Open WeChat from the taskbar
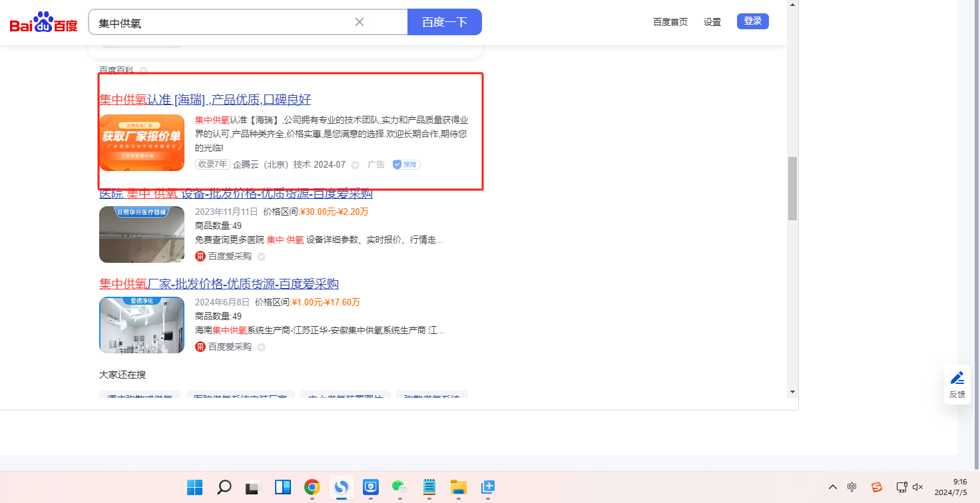 tap(399, 487)
